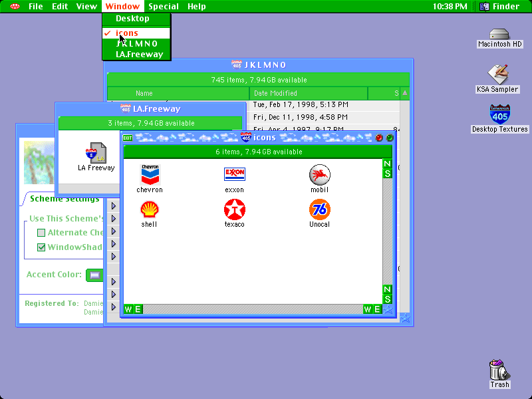Click the left-end W scroll arrow in icons window
The width and height of the screenshot is (532, 399).
click(128, 309)
